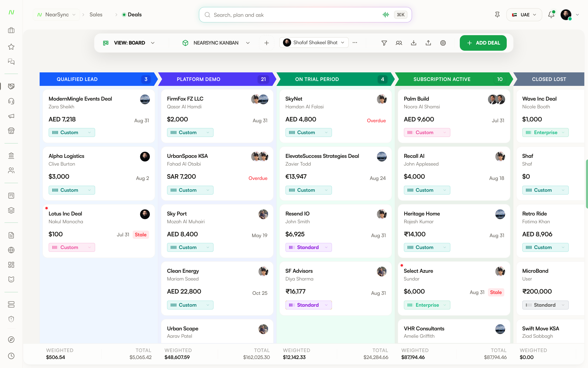
Task: Open the server stack sidebar icon
Action: pyautogui.click(x=11, y=304)
